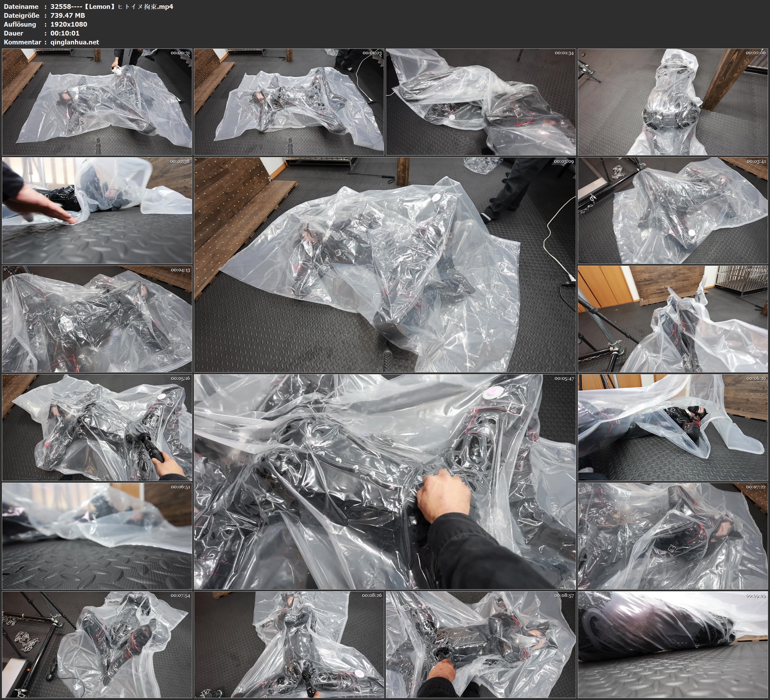
Task: Open the frame at 00:08:57
Action: click(481, 644)
